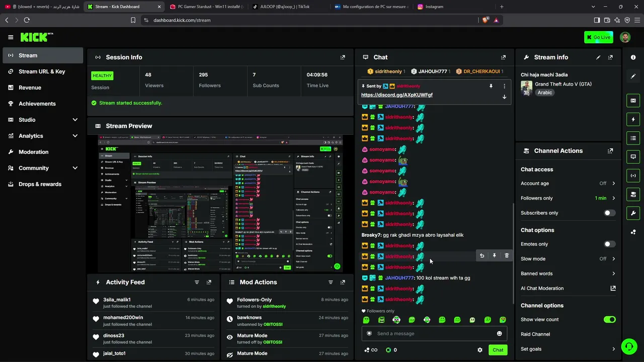Open the green headset support button

[x=628, y=346]
